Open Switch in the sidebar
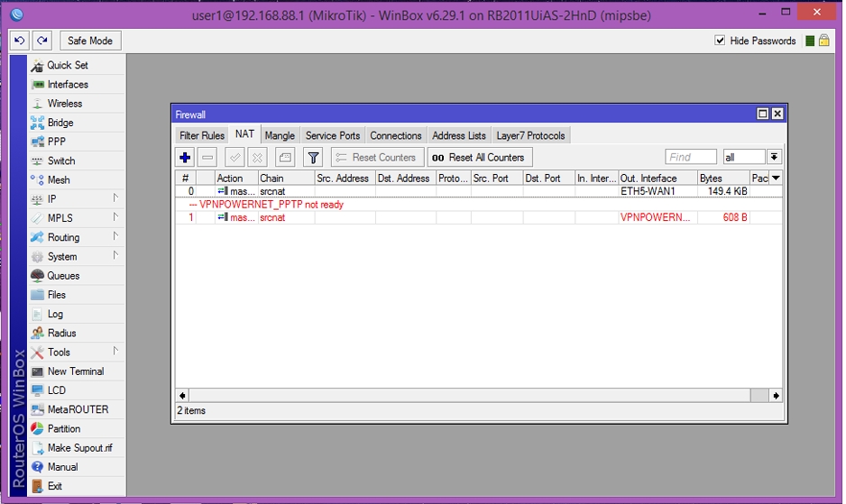Image resolution: width=846 pixels, height=504 pixels. [61, 160]
